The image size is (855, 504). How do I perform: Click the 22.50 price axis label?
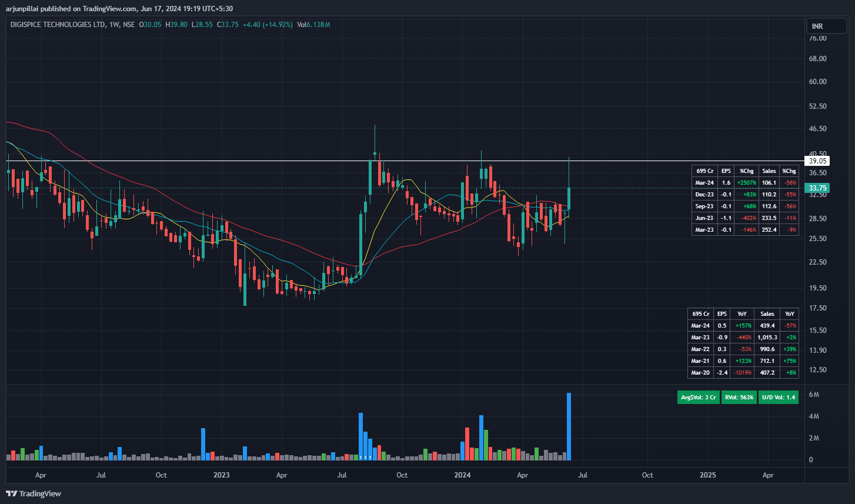pyautogui.click(x=818, y=262)
